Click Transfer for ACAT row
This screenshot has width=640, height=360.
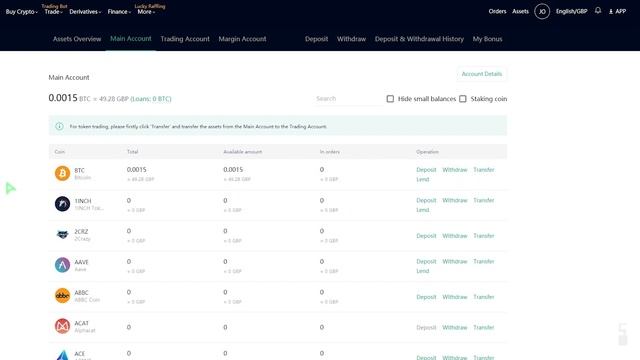coord(484,327)
